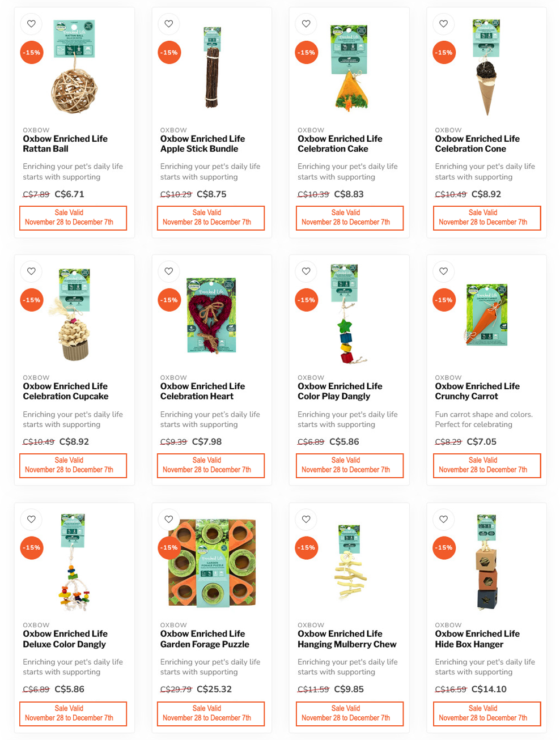Favorite Crunchy Carrot using its heart icon
Image resolution: width=560 pixels, height=740 pixels.
(444, 271)
